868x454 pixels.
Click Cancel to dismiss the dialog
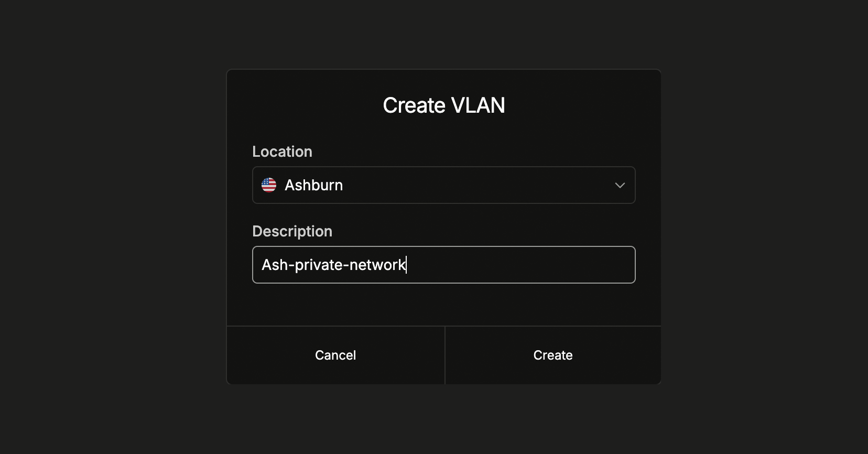pos(335,355)
